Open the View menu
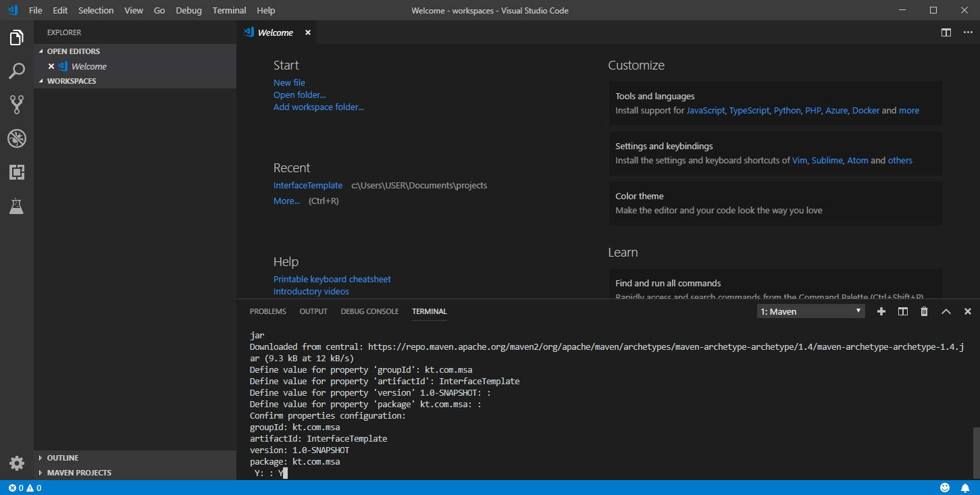Viewport: 980px width, 495px height. point(134,11)
